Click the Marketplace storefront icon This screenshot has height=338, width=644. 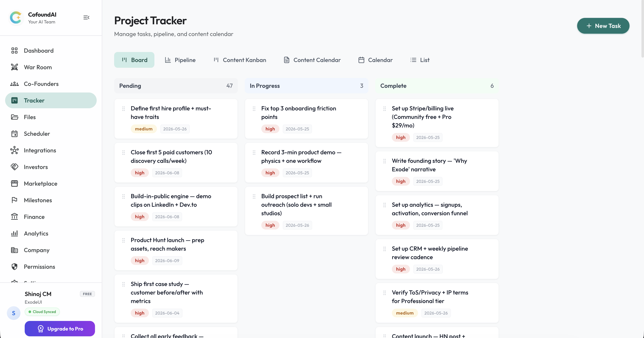point(14,183)
